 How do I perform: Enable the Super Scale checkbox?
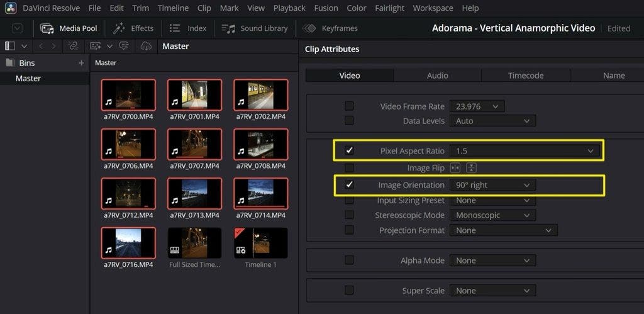pos(349,290)
